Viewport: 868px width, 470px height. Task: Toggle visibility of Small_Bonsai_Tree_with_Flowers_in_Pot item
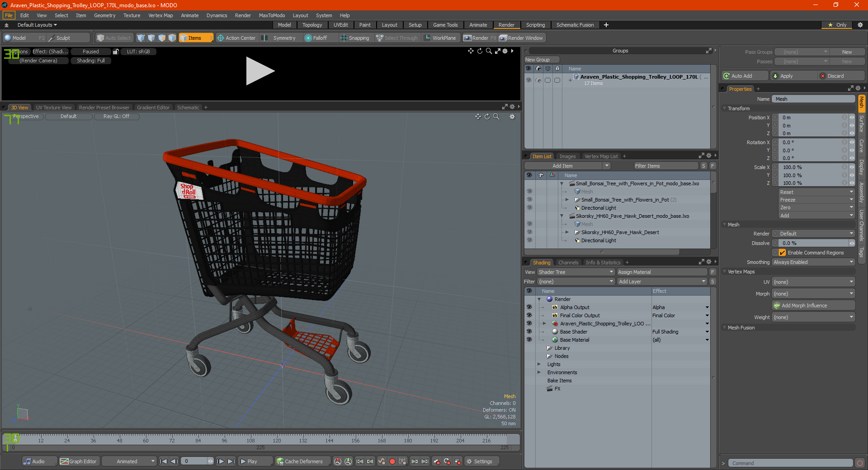(x=529, y=200)
